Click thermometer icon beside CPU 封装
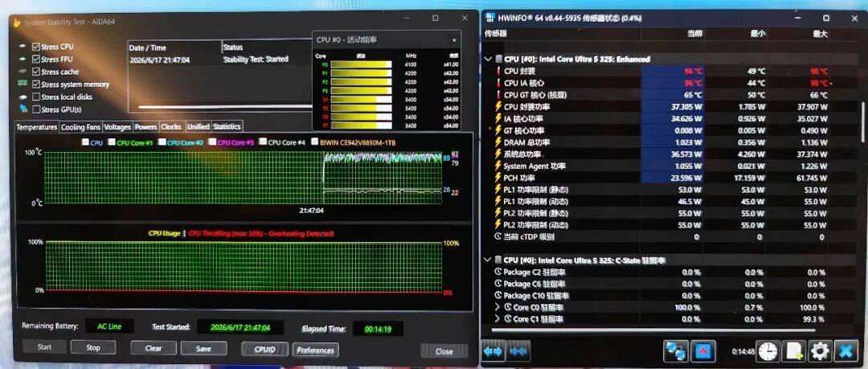This screenshot has width=868, height=369. 497,71
